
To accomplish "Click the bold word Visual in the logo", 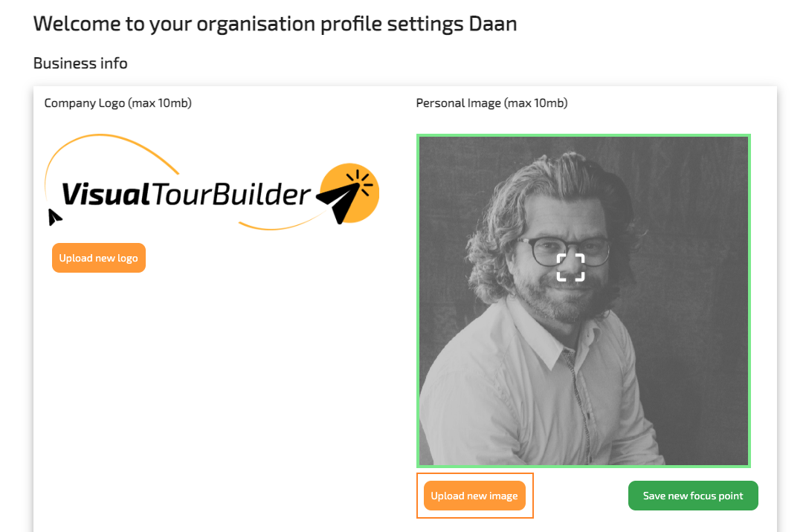I will pyautogui.click(x=106, y=195).
